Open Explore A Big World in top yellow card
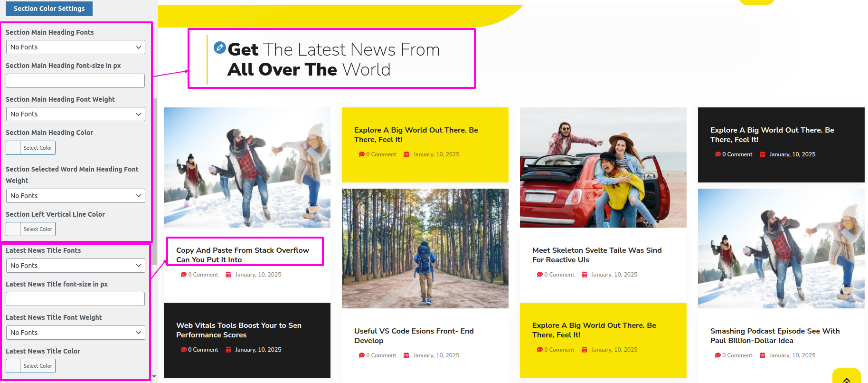Viewport: 868px width, 383px height. [x=416, y=134]
